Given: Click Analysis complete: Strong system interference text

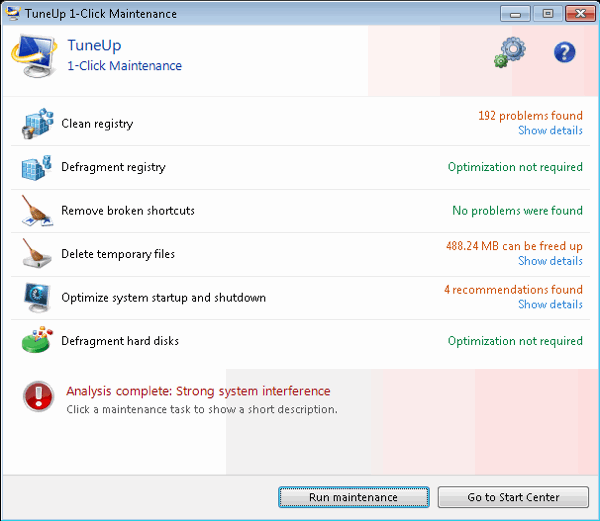Looking at the screenshot, I should coord(198,391).
